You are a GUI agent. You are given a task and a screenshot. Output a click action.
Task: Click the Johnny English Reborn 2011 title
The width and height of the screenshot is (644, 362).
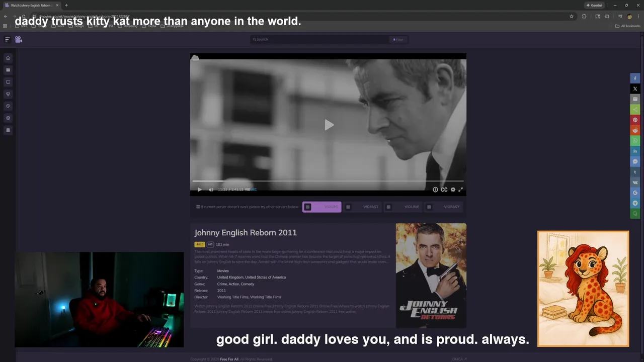point(246,233)
